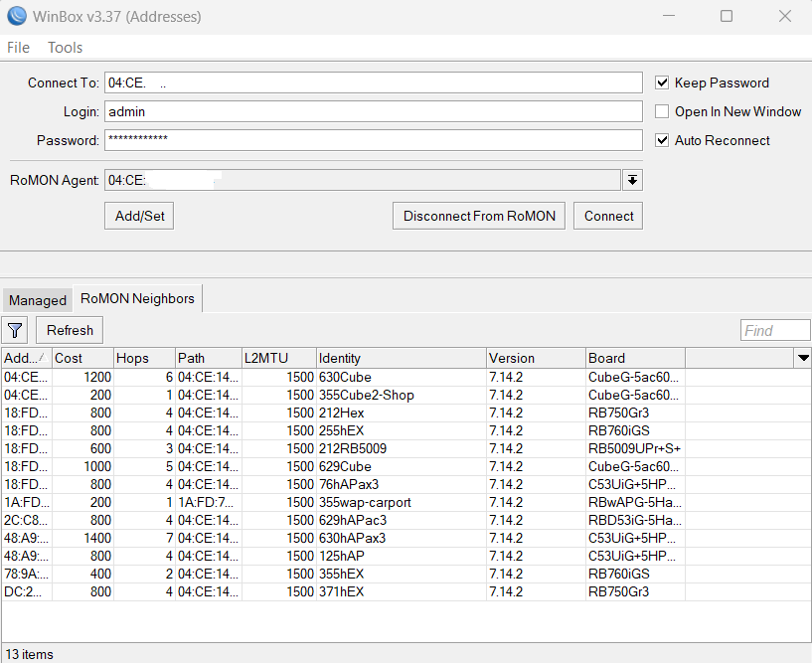Switch to the Managed tab
The image size is (812, 663).
(x=38, y=300)
